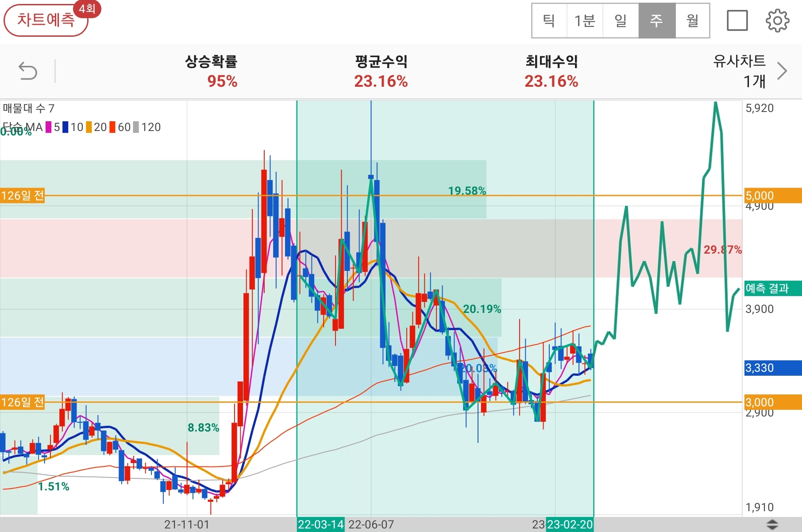Go back with the undo arrow

tap(27, 71)
